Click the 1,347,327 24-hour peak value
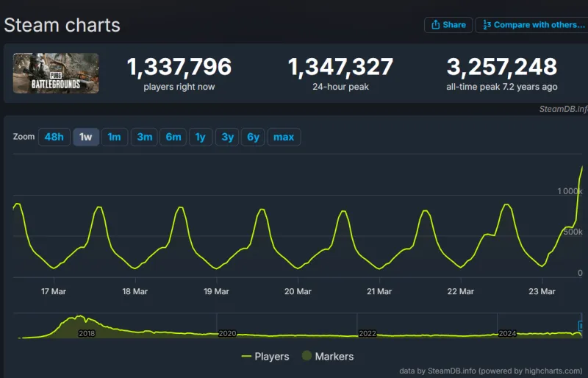The width and height of the screenshot is (588, 378). pos(340,67)
